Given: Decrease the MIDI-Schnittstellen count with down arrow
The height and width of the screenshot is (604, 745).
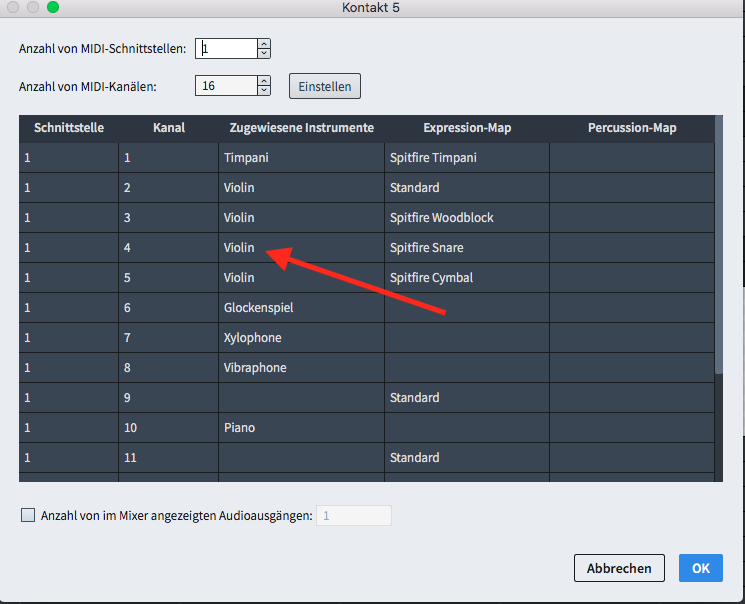Looking at the screenshot, I should [x=264, y=53].
